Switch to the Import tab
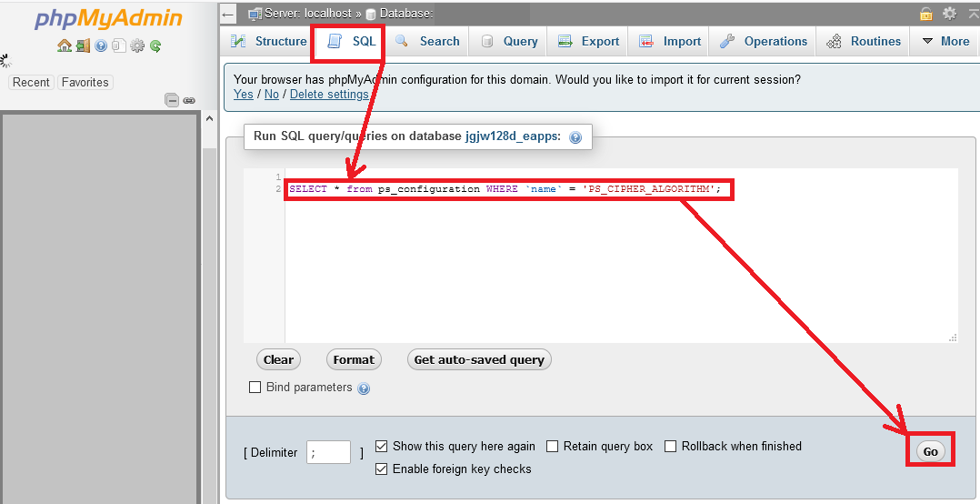 pyautogui.click(x=669, y=41)
